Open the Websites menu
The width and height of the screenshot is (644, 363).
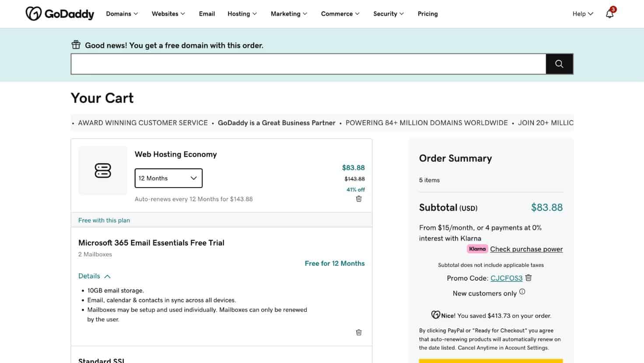click(168, 14)
